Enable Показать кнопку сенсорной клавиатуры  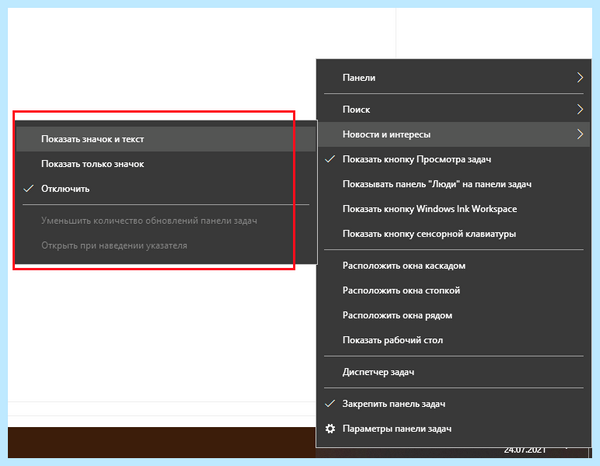pyautogui.click(x=454, y=234)
